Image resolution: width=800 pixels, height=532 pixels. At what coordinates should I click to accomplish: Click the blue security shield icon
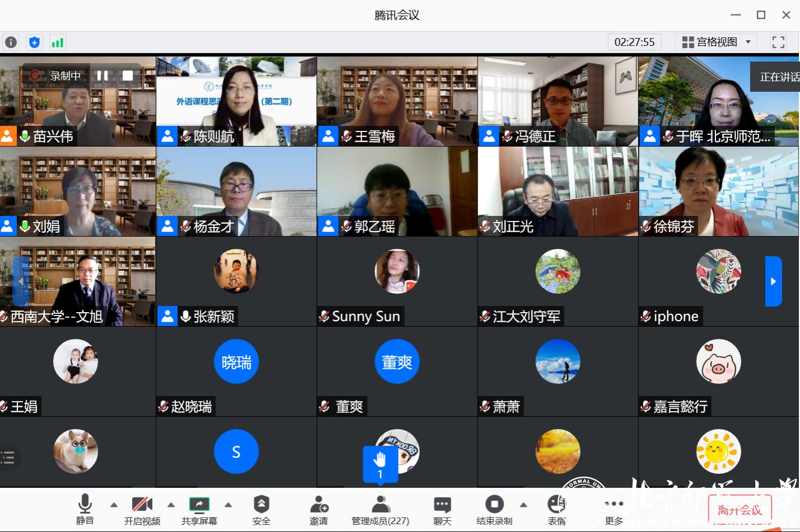click(34, 43)
